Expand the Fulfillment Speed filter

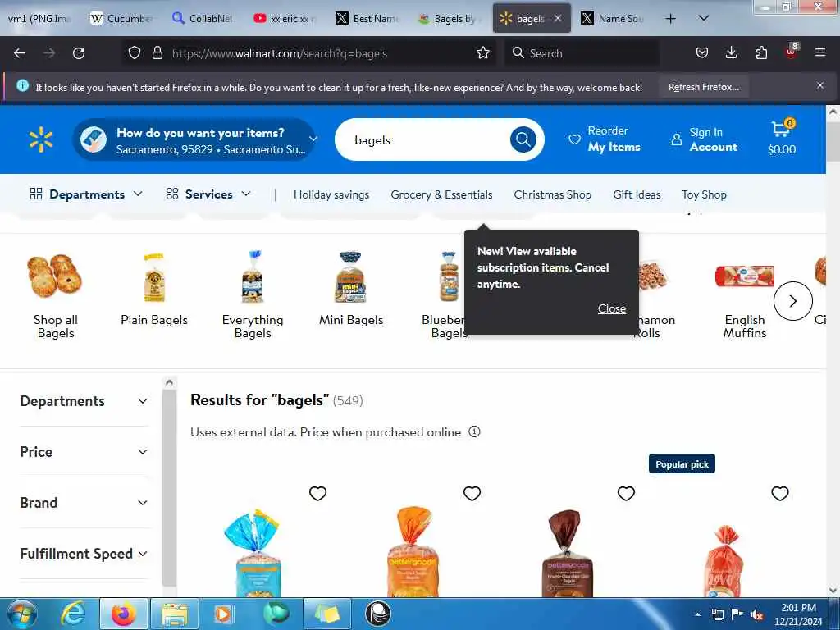[84, 554]
